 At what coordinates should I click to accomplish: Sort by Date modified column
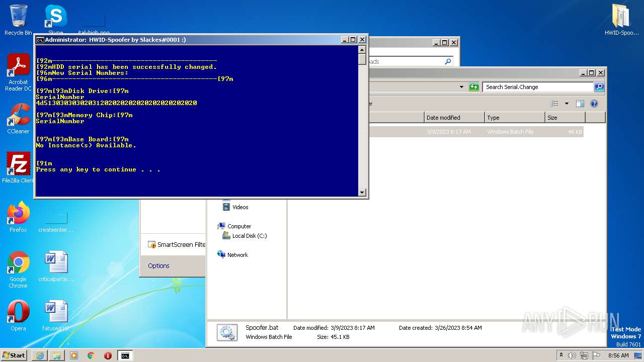pos(454,118)
